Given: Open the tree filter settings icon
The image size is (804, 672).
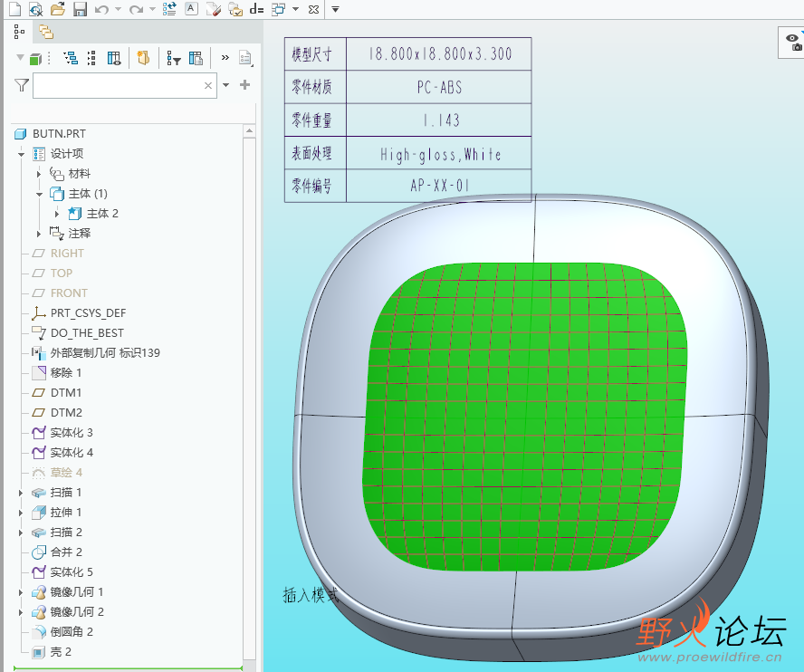Looking at the screenshot, I should coord(172,59).
